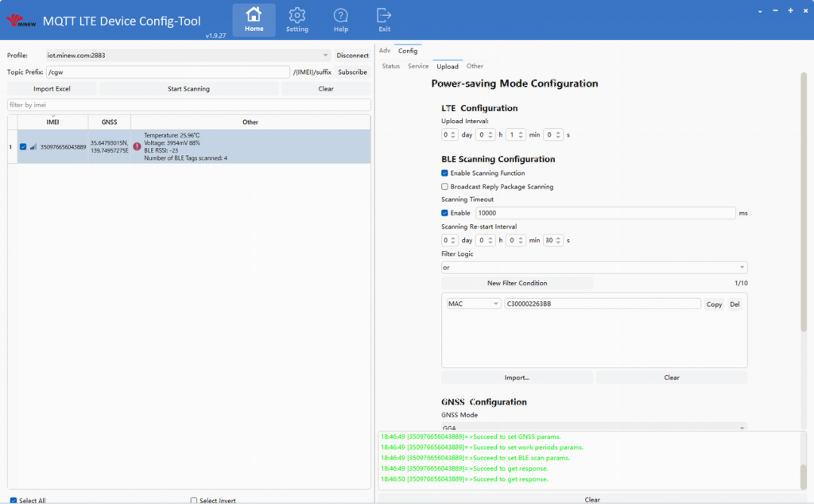Uncheck the Scanning Timeout Enable checkbox
The image size is (814, 504).
tap(444, 213)
